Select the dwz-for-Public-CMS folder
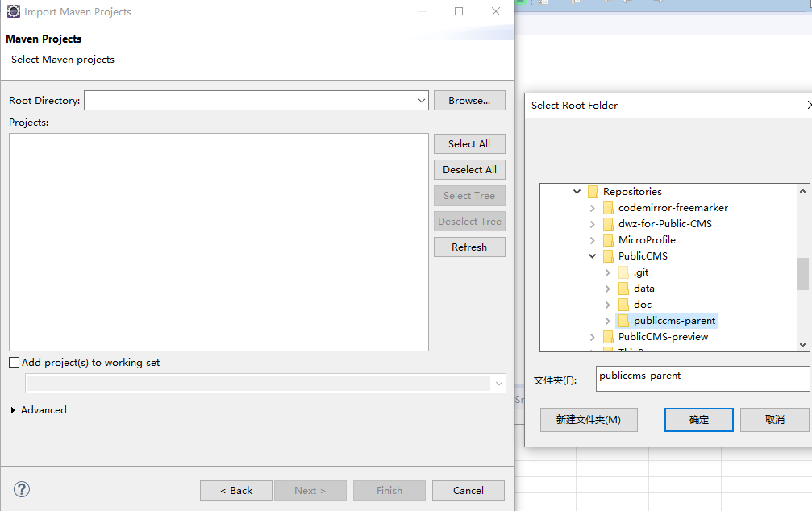The width and height of the screenshot is (812, 511). (x=664, y=224)
